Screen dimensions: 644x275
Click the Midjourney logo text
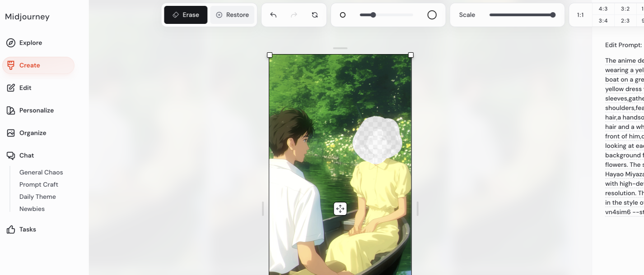pos(27,17)
